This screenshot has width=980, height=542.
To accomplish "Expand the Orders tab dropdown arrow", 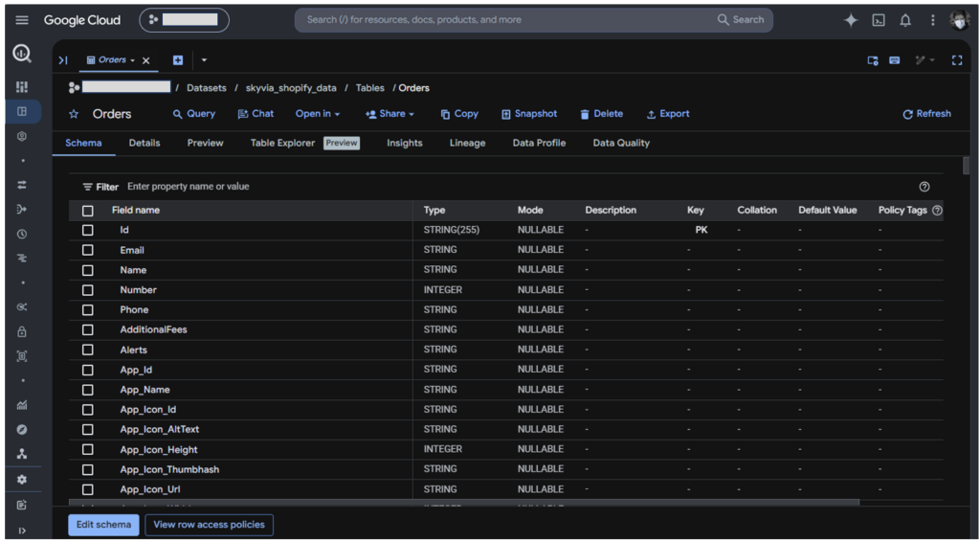I will (x=132, y=60).
